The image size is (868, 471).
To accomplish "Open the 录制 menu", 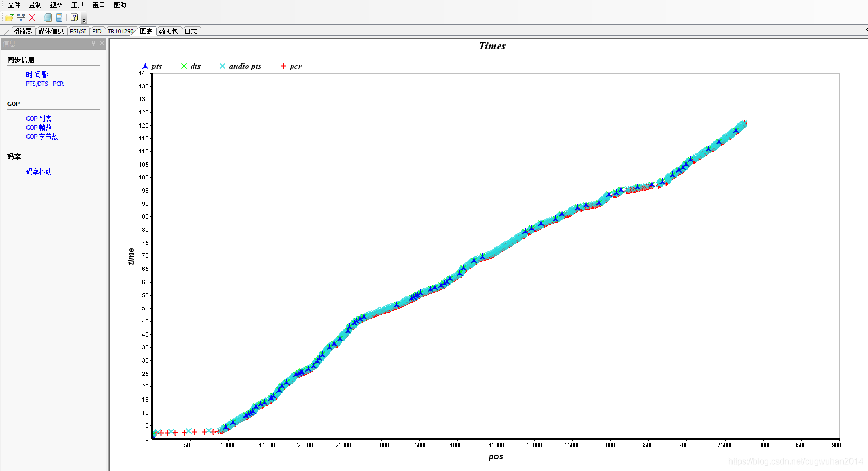I will coord(35,5).
